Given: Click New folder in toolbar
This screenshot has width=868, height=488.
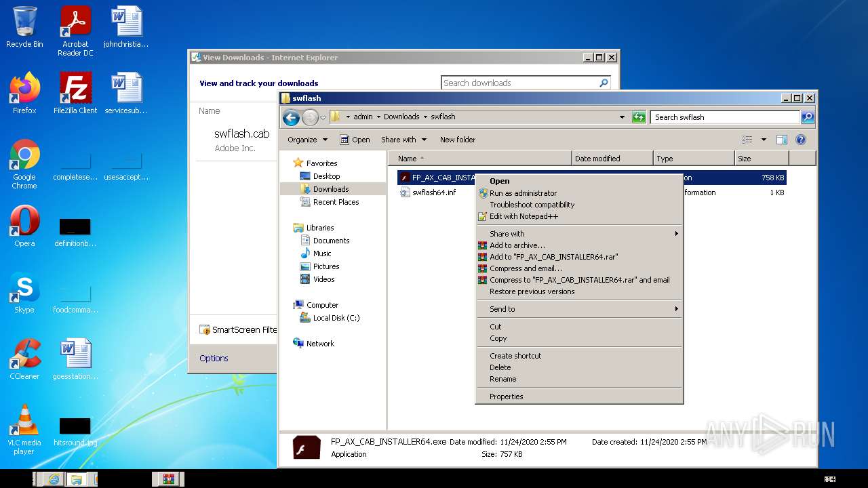Looking at the screenshot, I should point(458,140).
